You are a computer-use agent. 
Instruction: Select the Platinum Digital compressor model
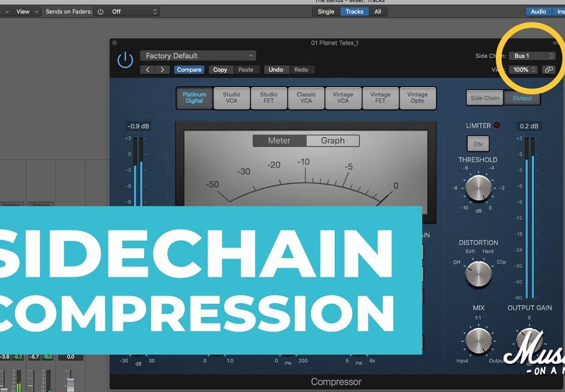194,97
